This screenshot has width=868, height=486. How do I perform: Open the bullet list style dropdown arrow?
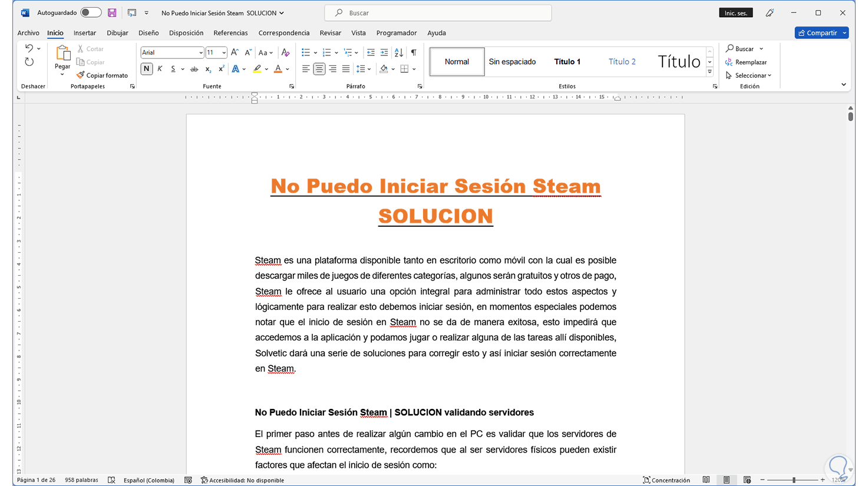click(315, 53)
